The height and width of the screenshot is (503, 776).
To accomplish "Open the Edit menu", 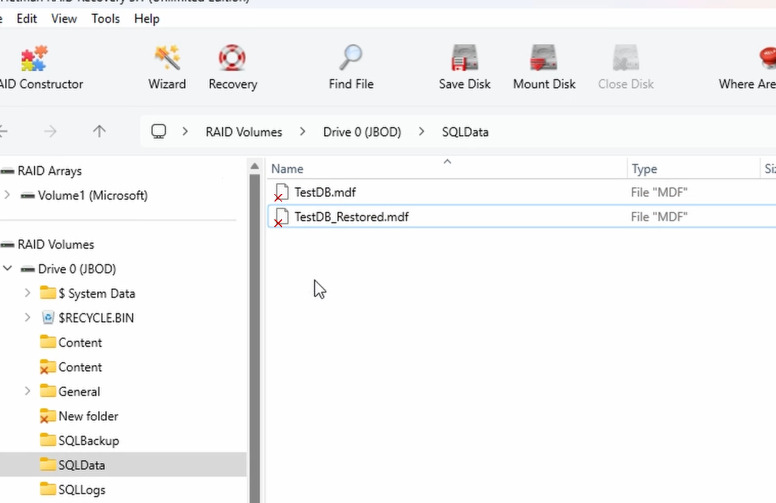I will click(x=27, y=19).
